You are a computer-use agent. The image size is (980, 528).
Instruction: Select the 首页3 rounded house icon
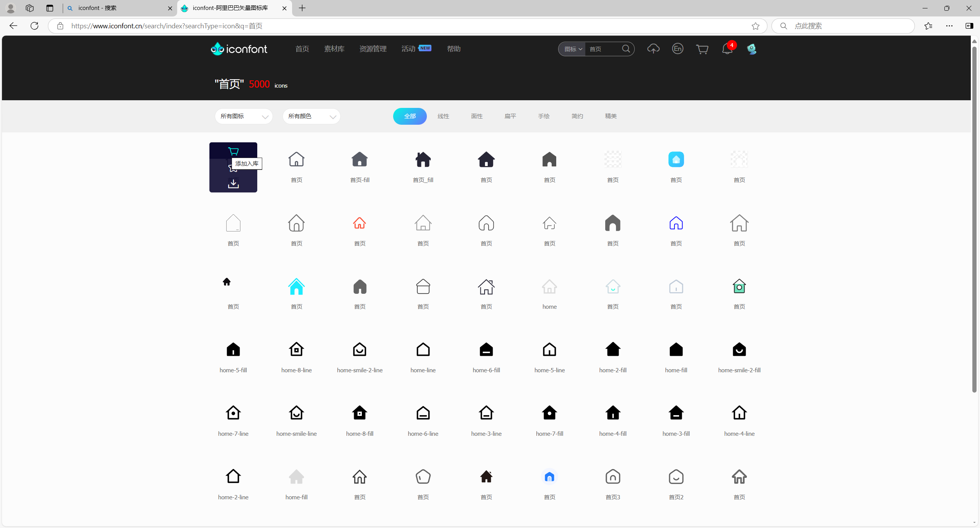point(613,477)
